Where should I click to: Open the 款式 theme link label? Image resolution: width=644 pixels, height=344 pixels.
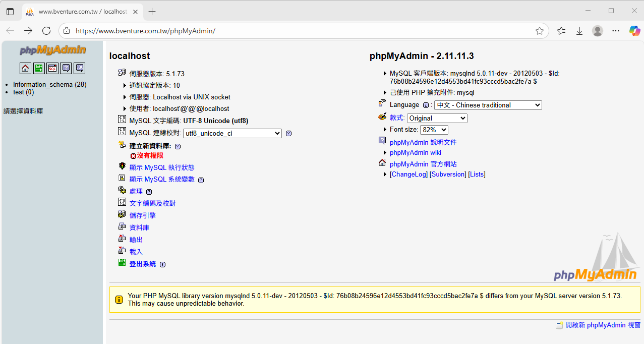pyautogui.click(x=396, y=118)
